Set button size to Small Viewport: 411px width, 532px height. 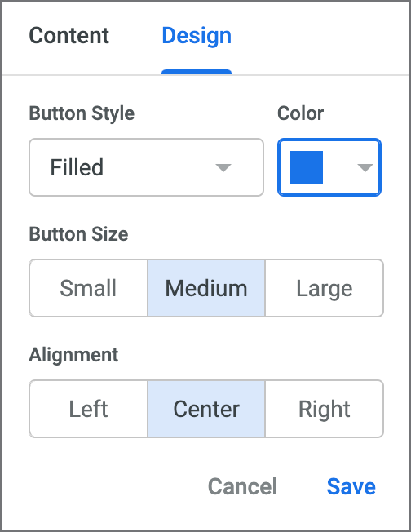click(89, 288)
